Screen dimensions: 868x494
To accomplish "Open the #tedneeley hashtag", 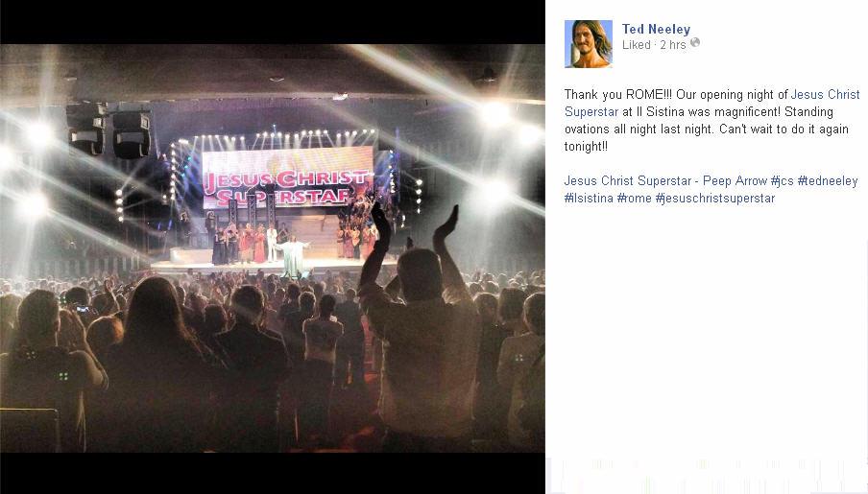I will [x=828, y=181].
